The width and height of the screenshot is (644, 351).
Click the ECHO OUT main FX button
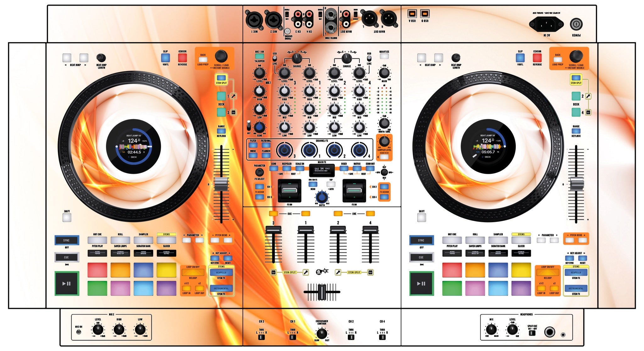[370, 168]
